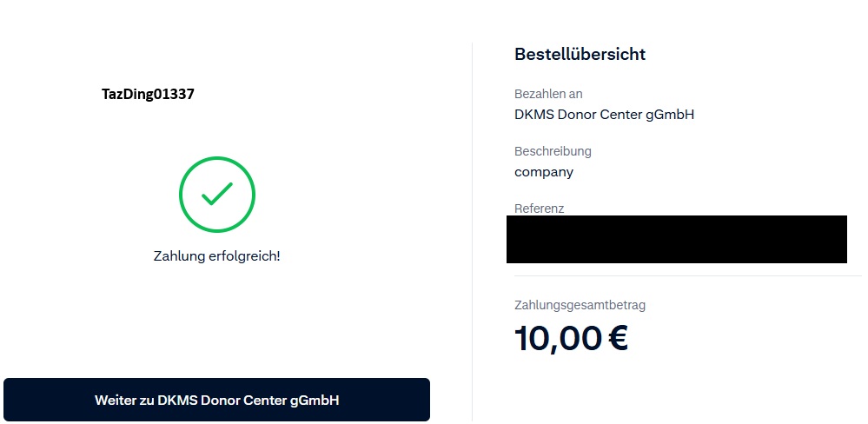Viewport: 868px width, 424px height.
Task: Click the Beschreibung label
Action: coord(553,151)
